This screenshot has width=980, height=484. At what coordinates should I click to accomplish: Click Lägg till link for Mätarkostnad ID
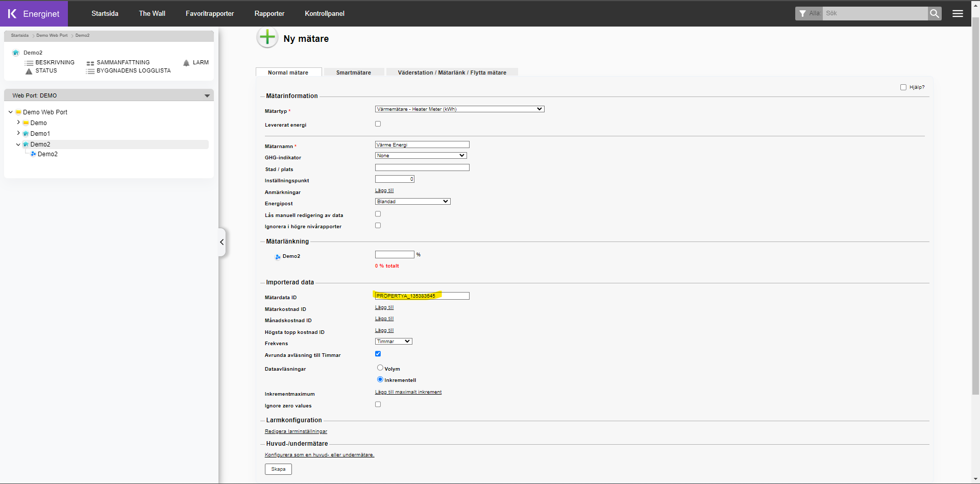pyautogui.click(x=384, y=307)
